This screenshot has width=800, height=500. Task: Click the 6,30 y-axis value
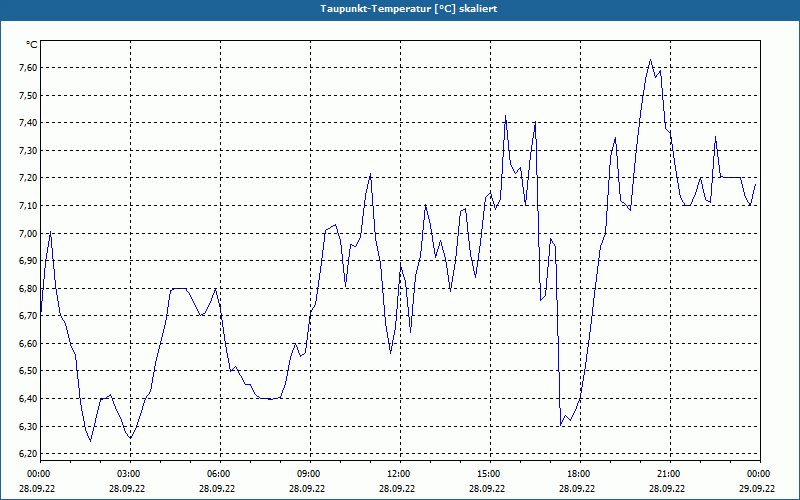28,426
